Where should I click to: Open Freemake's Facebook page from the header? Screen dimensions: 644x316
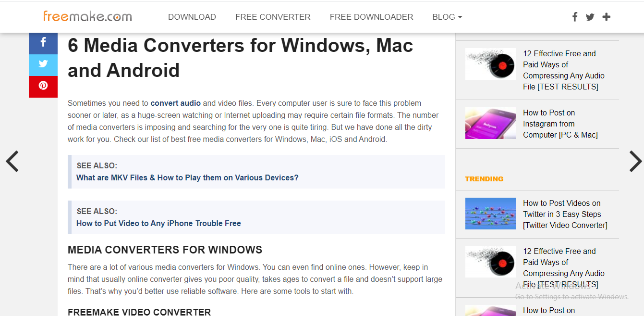[575, 17]
